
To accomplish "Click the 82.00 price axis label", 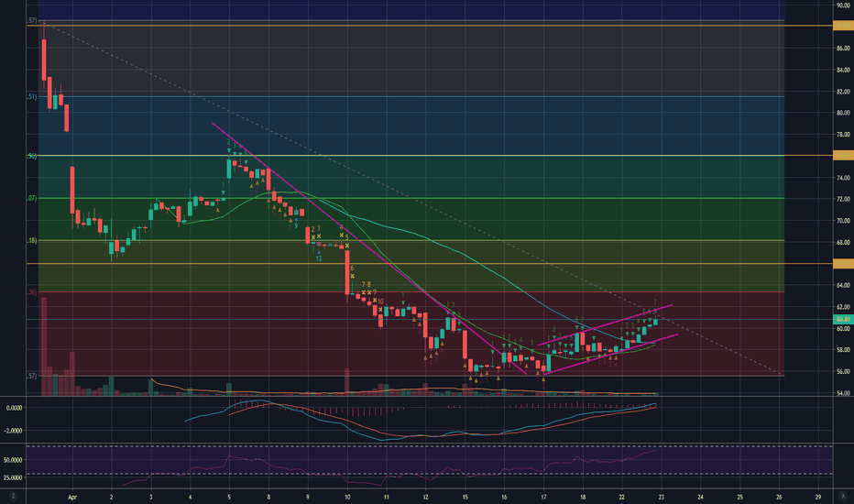I will pos(843,92).
